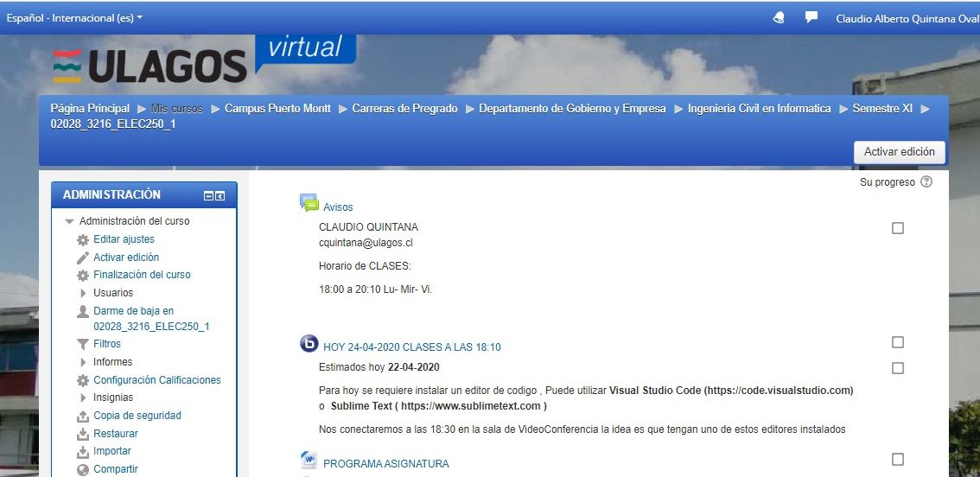980x477 pixels.
Task: Click the cquintana@ulagos.cl email text
Action: [366, 243]
